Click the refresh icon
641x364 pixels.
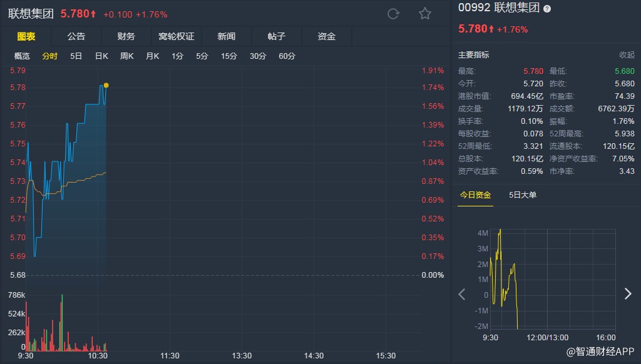click(393, 14)
